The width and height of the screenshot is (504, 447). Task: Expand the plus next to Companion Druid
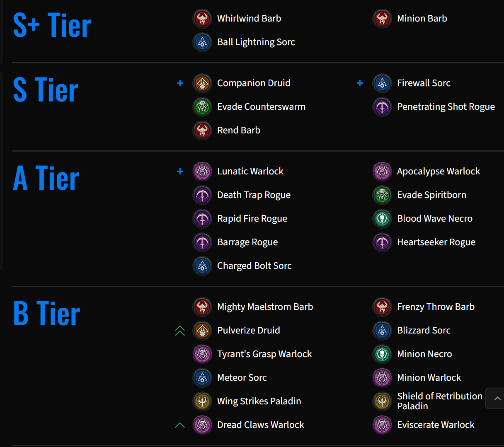coord(180,83)
